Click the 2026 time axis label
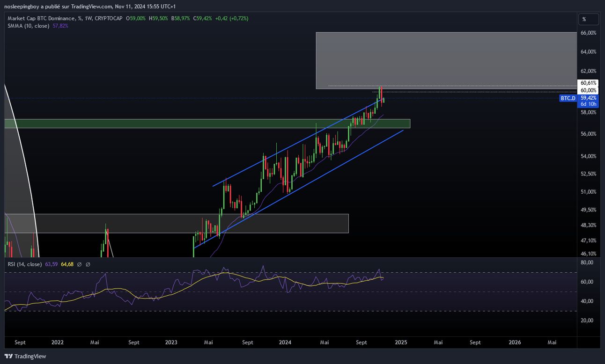 [515, 342]
